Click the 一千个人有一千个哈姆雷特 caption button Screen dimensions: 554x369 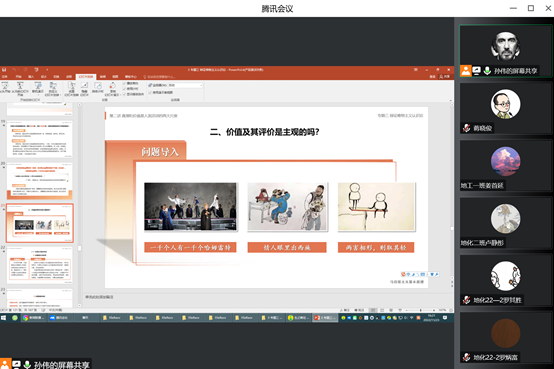pos(190,247)
